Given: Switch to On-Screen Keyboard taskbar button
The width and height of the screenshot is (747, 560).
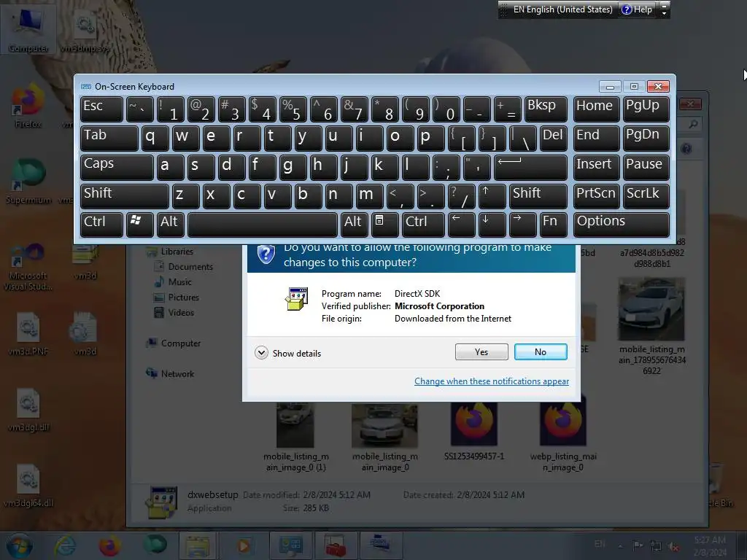Looking at the screenshot, I should 381,545.
